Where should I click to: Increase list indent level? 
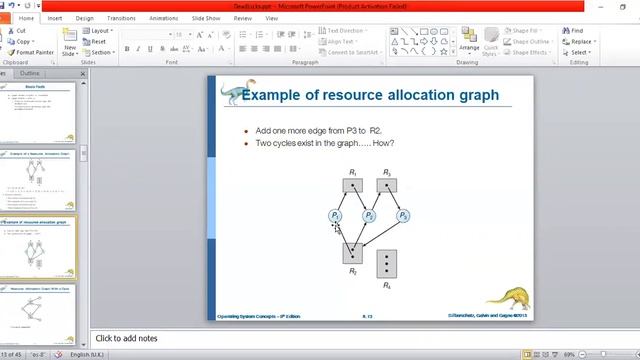pyautogui.click(x=292, y=35)
